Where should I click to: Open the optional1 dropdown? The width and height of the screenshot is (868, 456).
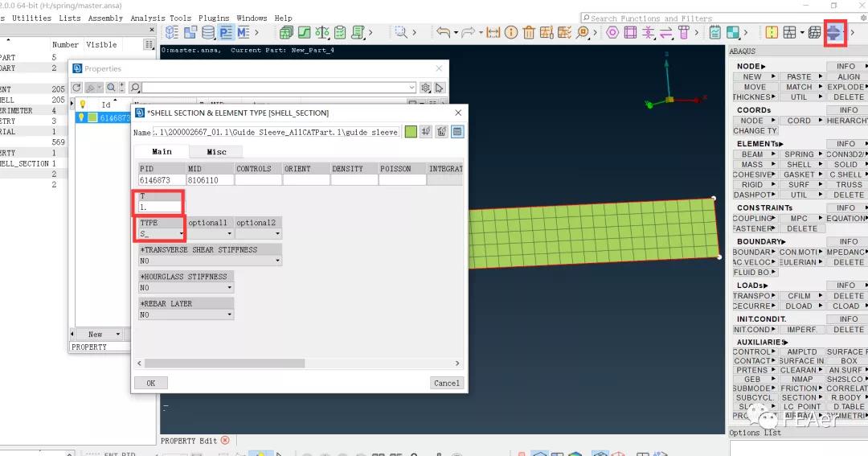(x=210, y=233)
